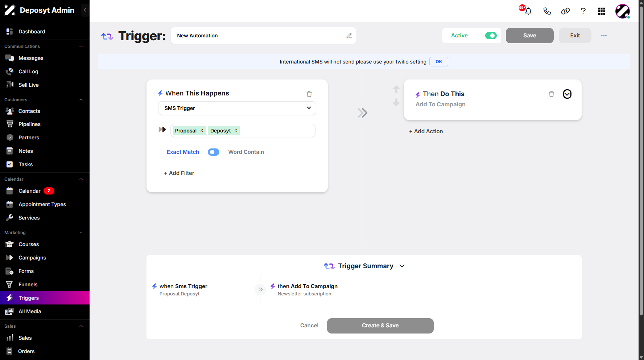This screenshot has height=360, width=644.
Task: Click the Save button
Action: (530, 36)
